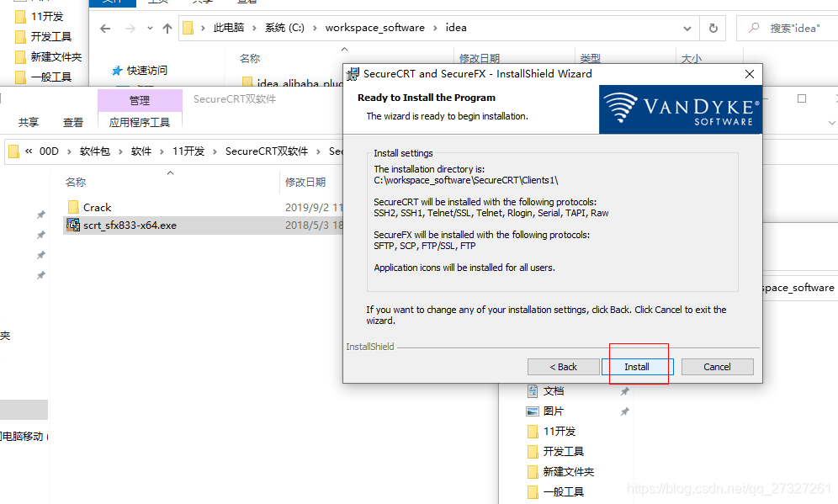838x504 pixels.
Task: Expand the ribbon with the chevron at right
Action: click(831, 122)
